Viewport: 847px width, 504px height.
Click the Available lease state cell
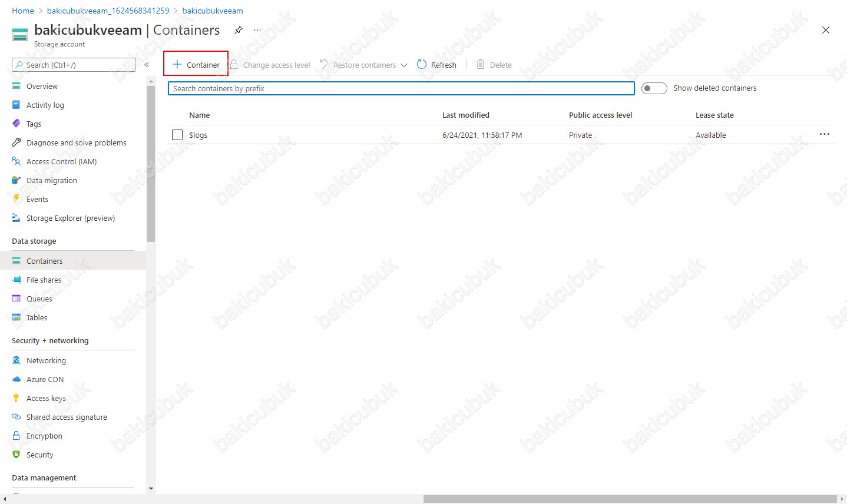[x=711, y=135]
